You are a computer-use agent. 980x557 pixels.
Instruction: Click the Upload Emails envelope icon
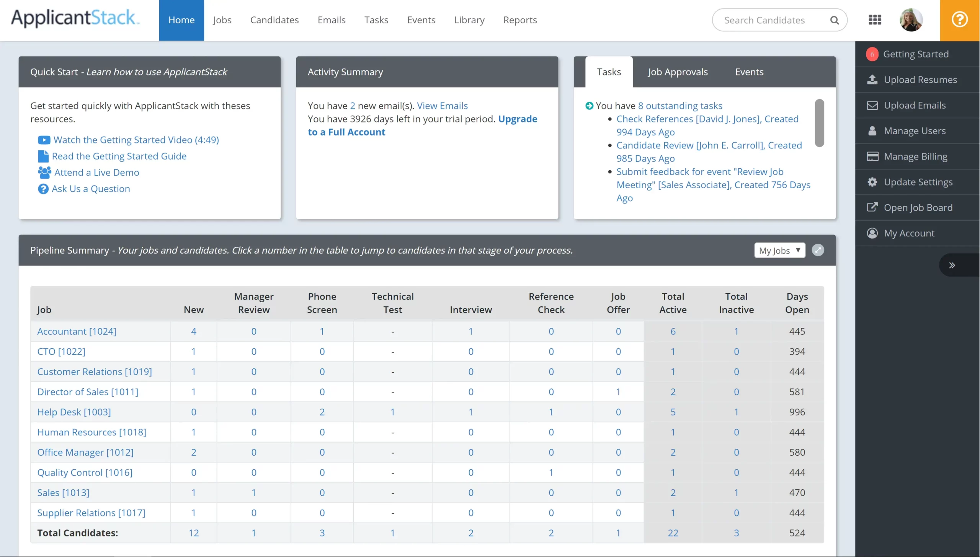click(x=872, y=105)
